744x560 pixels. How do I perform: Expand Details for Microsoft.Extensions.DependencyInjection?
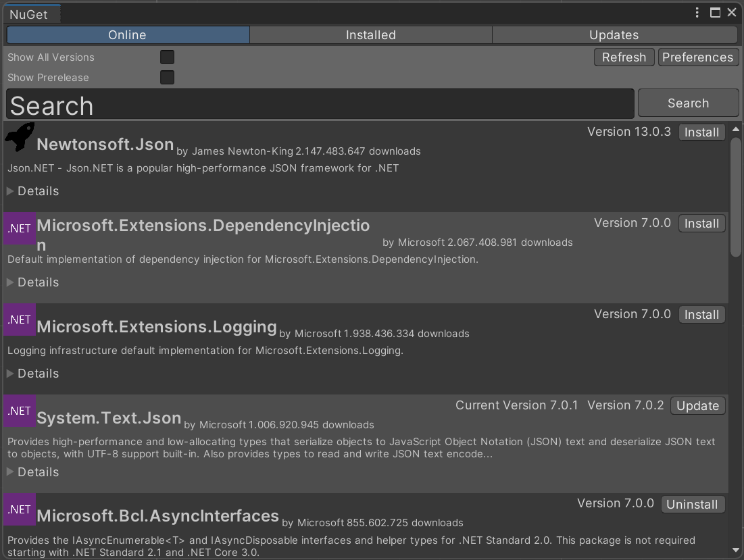click(33, 282)
